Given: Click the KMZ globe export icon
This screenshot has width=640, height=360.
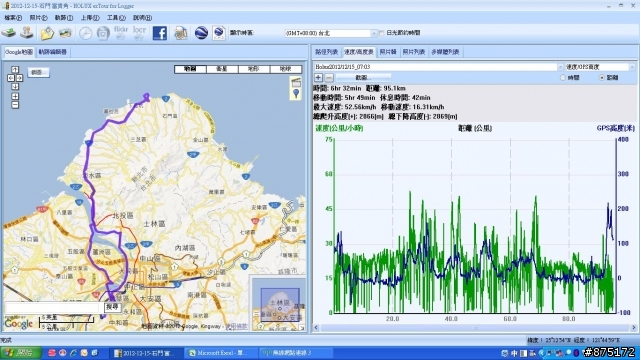Looking at the screenshot, I should pos(219,33).
